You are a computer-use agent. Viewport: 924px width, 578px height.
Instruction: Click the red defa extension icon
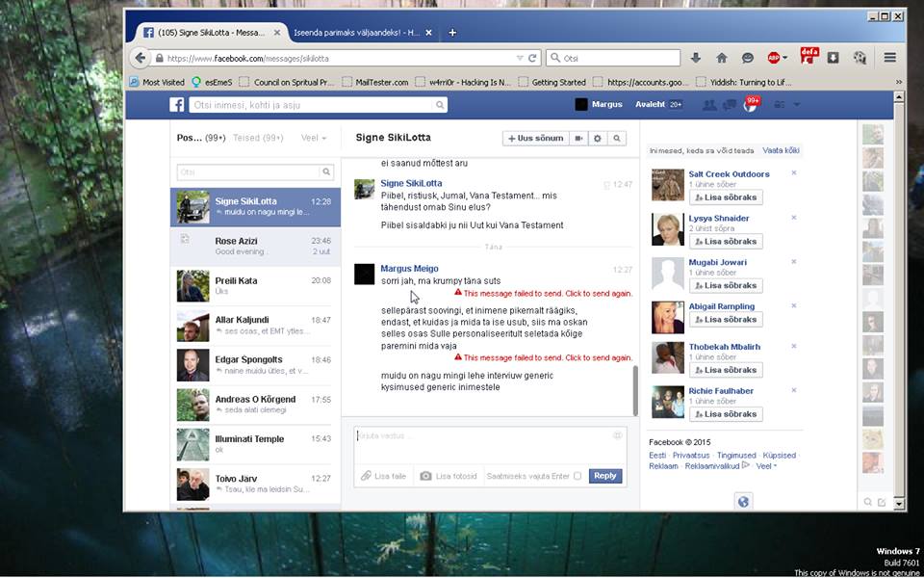pos(809,56)
